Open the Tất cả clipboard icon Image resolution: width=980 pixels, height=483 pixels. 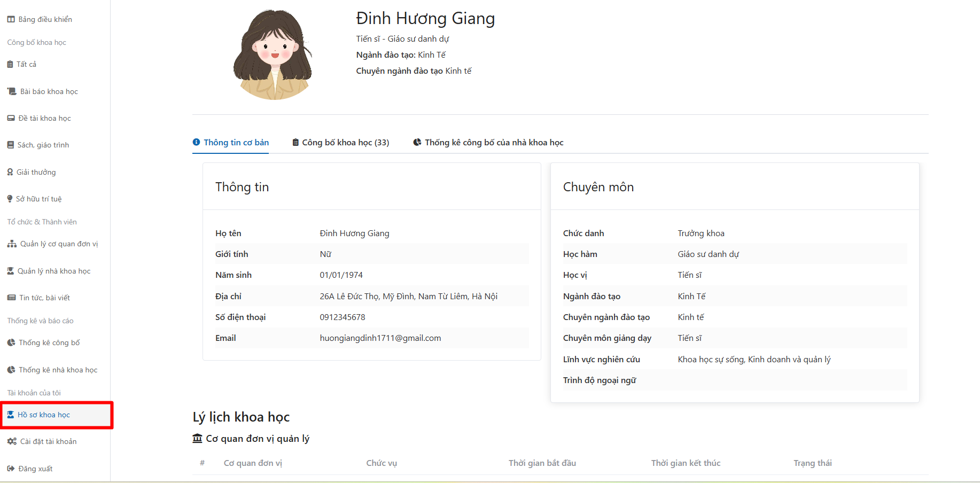coord(11,64)
